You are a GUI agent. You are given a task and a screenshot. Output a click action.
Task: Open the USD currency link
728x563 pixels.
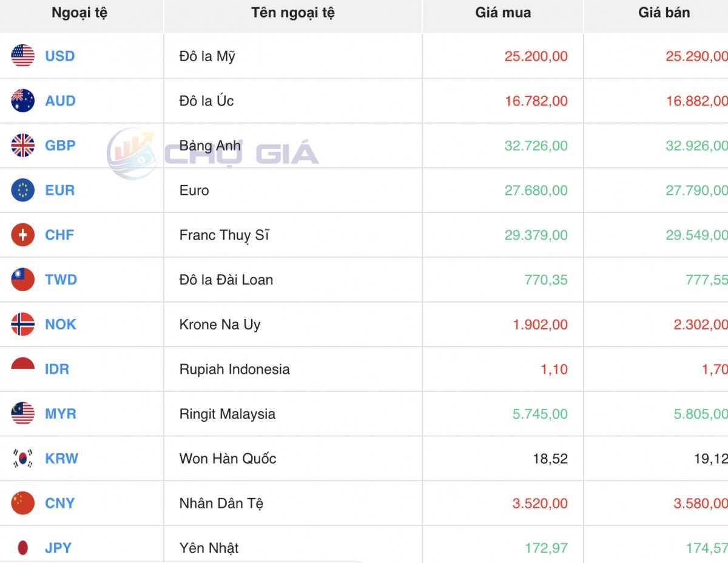tap(59, 56)
